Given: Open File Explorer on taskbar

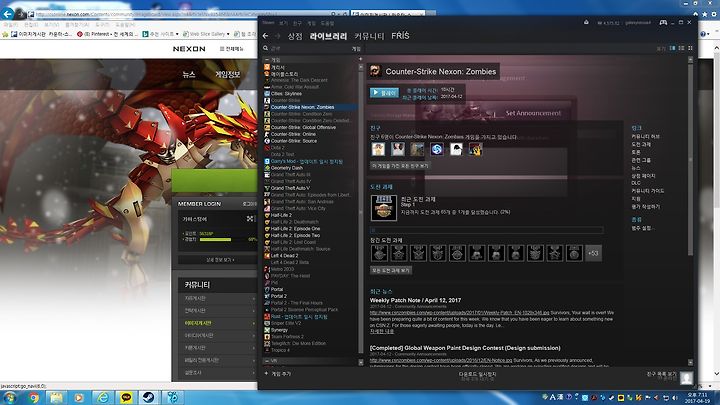Looking at the screenshot, I should point(56,397).
